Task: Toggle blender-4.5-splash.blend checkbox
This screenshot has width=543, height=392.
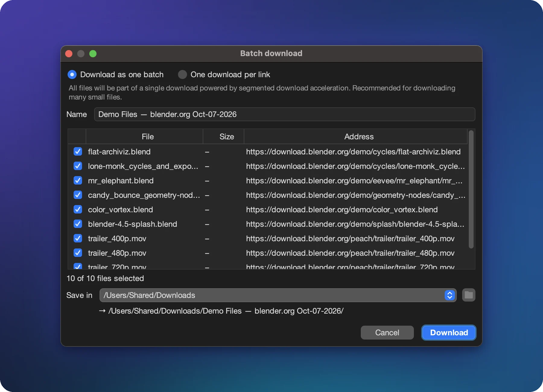Action: [78, 224]
